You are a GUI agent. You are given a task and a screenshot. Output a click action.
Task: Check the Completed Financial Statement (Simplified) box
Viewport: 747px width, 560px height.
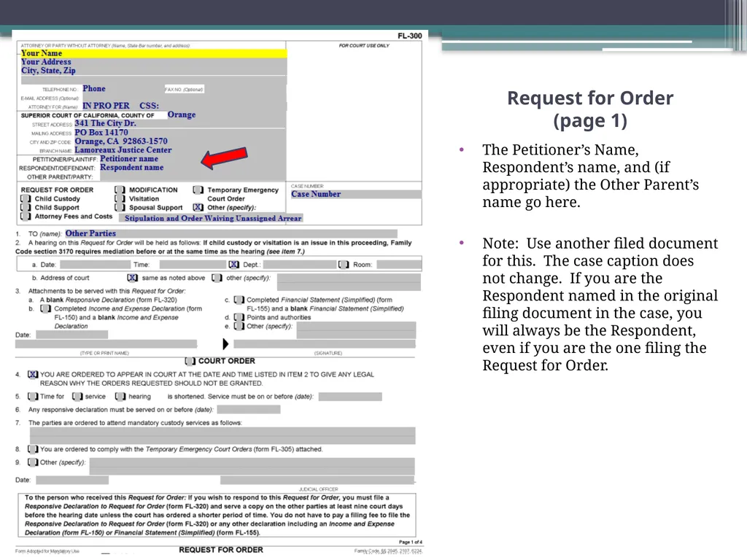coord(239,300)
